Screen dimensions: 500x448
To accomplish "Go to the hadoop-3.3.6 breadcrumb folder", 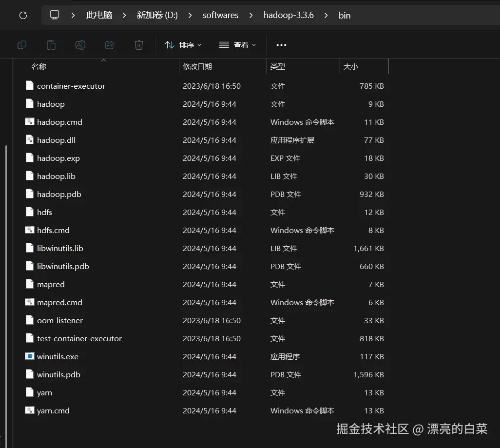I will pyautogui.click(x=288, y=15).
